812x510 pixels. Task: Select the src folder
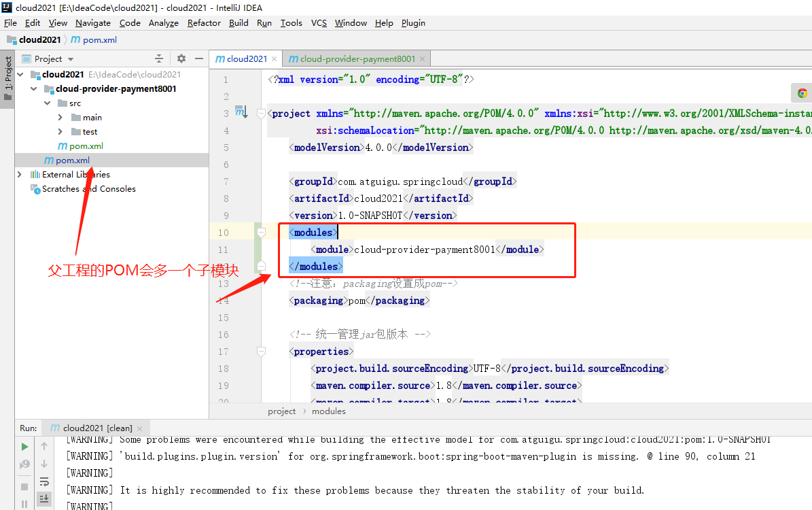(69, 103)
